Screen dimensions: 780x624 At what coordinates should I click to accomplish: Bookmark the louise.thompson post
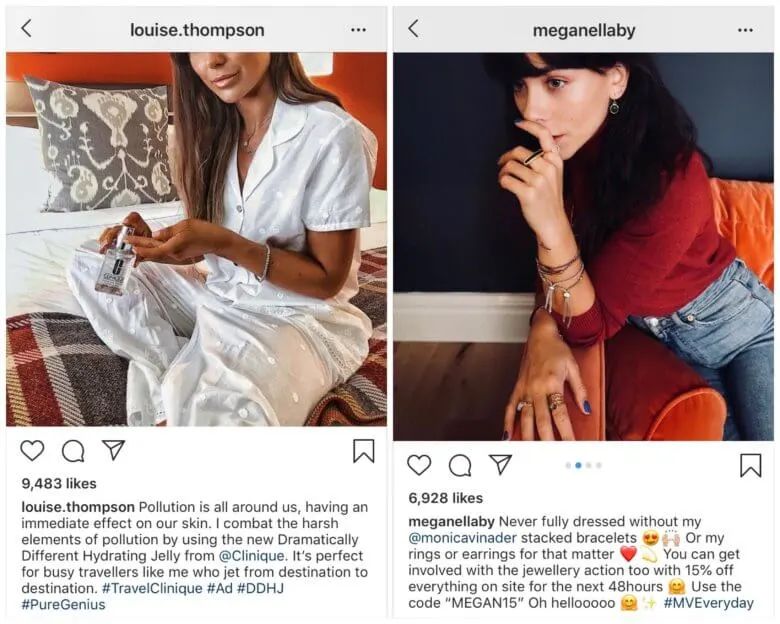(363, 451)
